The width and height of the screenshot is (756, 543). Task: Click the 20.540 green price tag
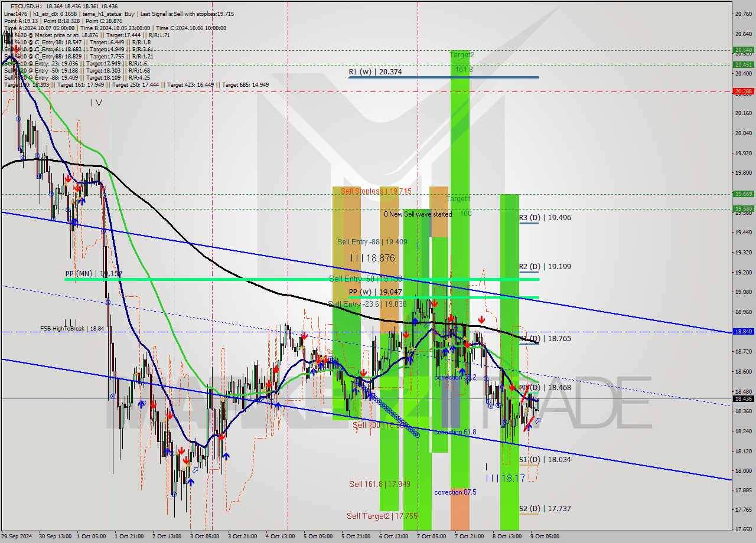743,50
